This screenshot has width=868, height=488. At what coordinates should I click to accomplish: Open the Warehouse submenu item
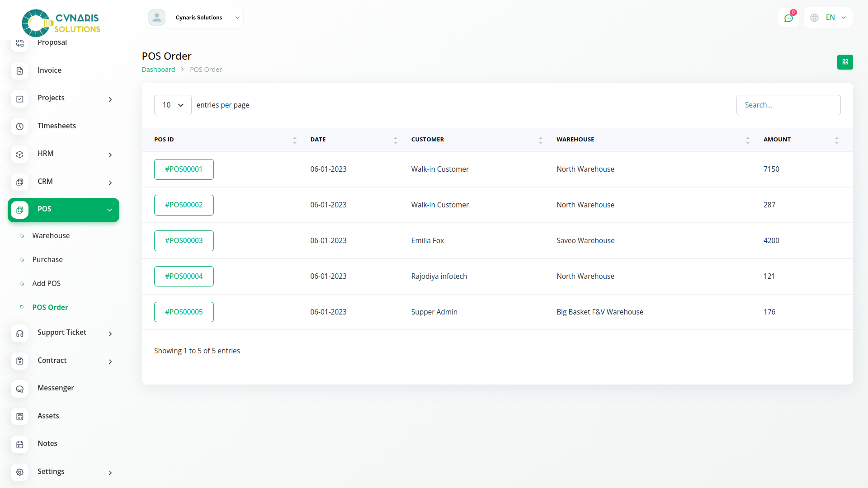51,235
